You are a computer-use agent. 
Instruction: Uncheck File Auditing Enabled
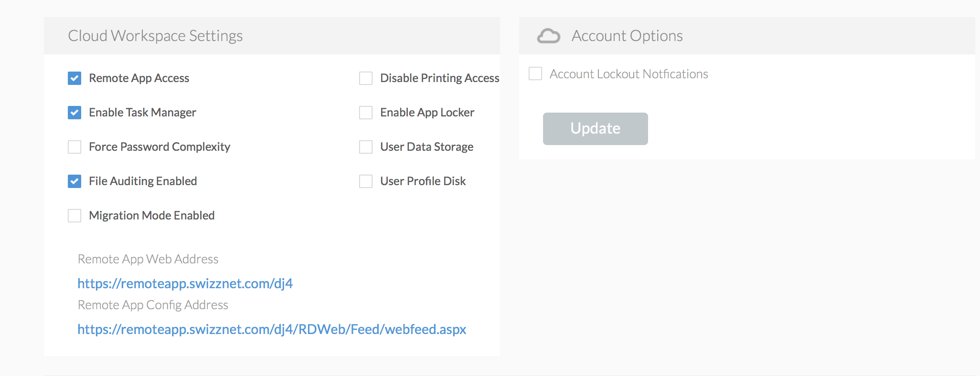75,181
